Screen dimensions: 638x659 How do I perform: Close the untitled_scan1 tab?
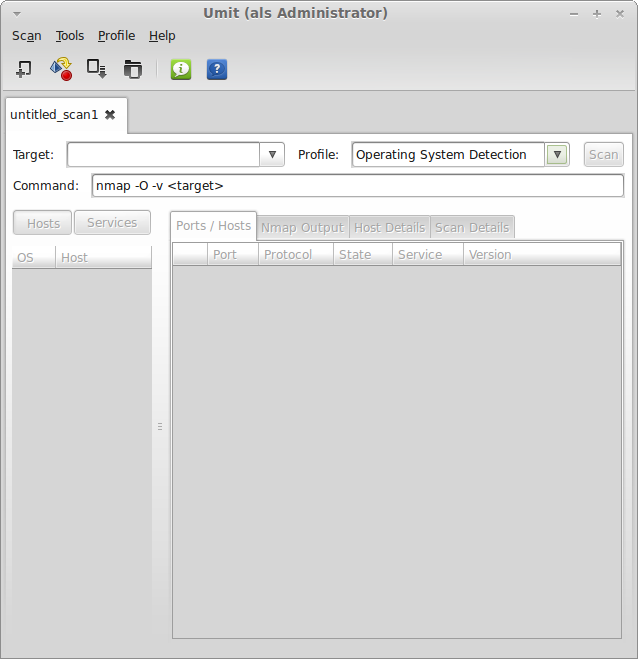click(110, 114)
